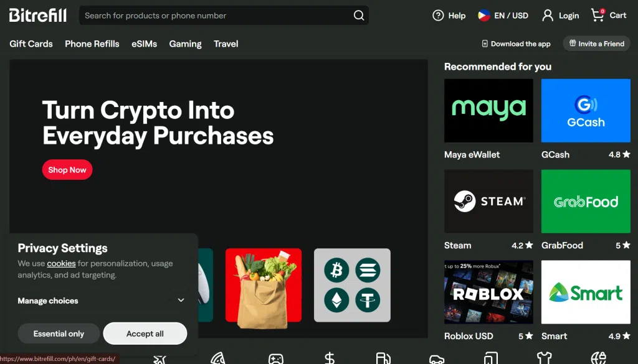Open the EN / USD language selector

click(503, 16)
